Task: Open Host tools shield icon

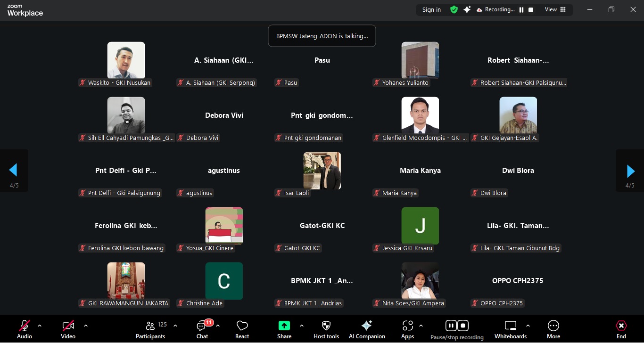Action: (326, 329)
